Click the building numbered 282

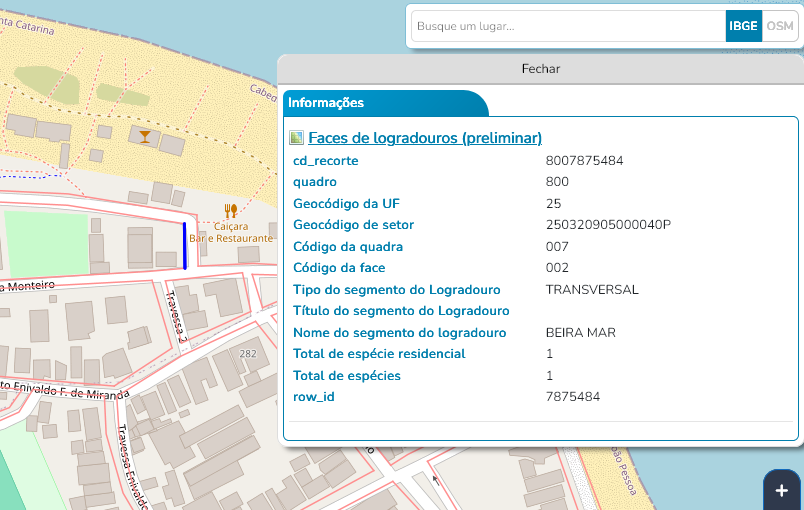pos(248,354)
